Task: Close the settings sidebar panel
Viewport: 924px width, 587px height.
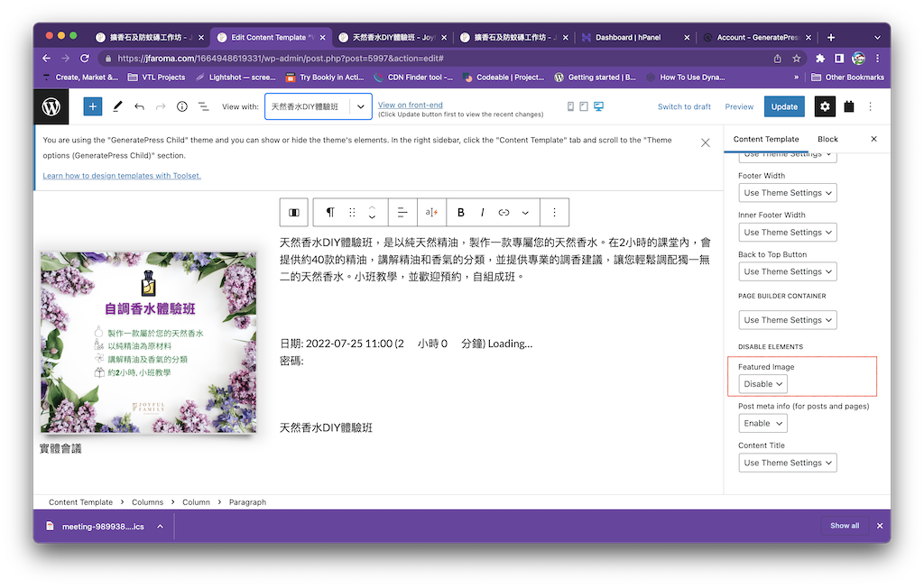Action: [873, 139]
